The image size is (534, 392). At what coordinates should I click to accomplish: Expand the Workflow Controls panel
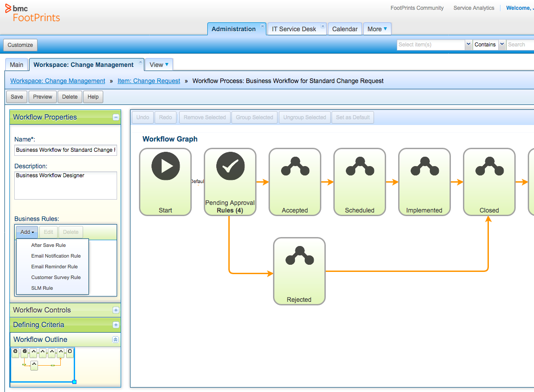coord(116,310)
